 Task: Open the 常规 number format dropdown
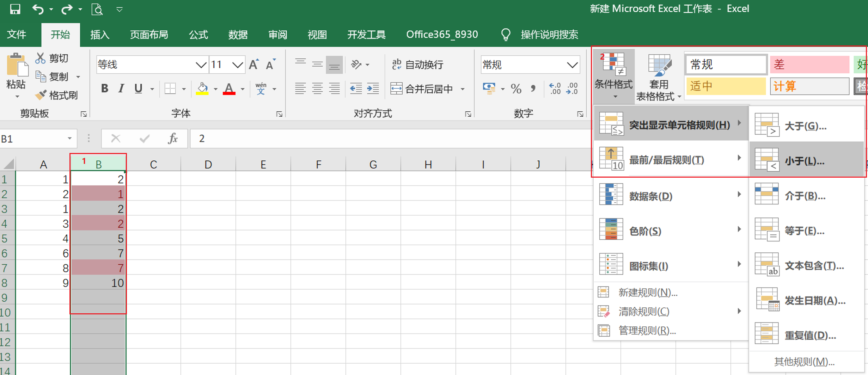click(572, 65)
